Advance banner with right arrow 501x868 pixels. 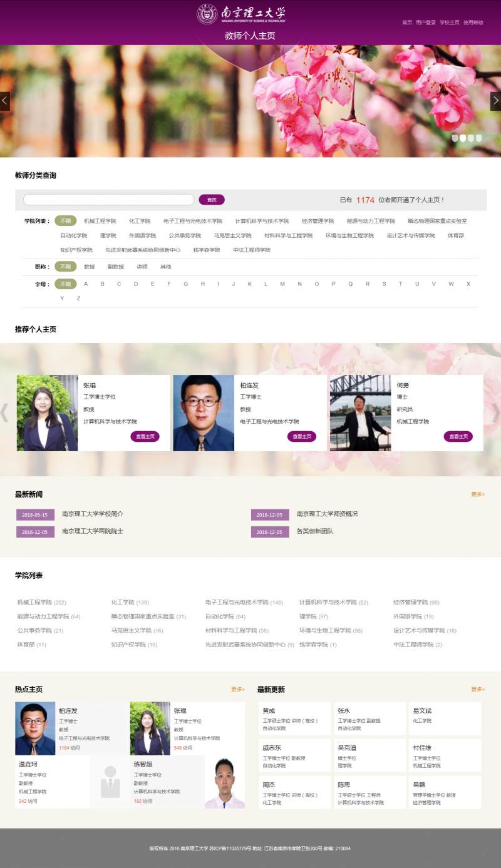tap(495, 101)
